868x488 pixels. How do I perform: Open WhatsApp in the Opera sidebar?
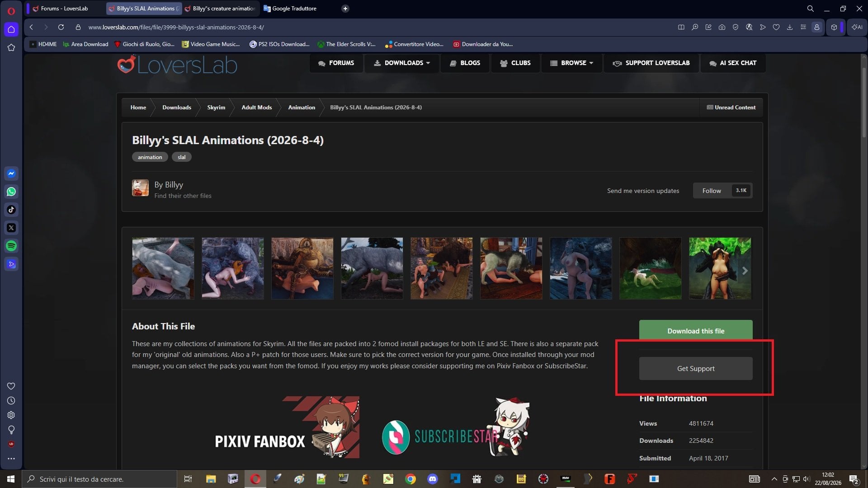coord(11,192)
